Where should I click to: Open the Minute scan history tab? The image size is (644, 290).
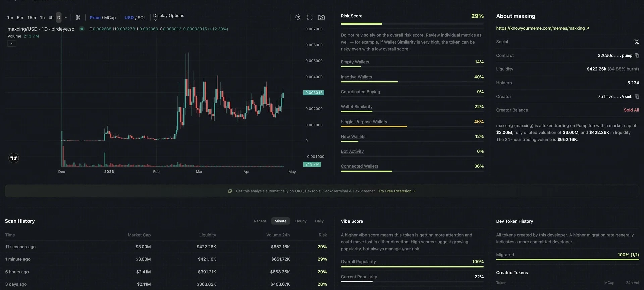click(x=280, y=221)
